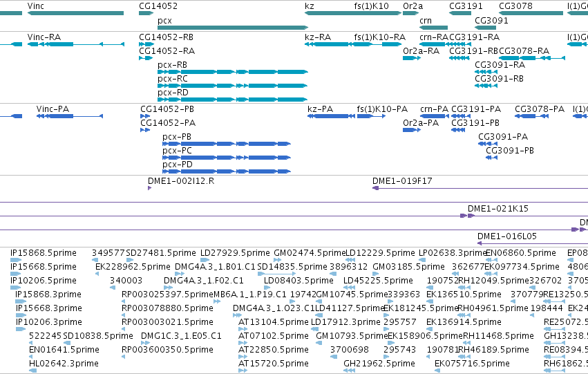Screen dimensions: 588x374
Task: Select the GH21962.5prime EST label
Action: tap(379, 364)
